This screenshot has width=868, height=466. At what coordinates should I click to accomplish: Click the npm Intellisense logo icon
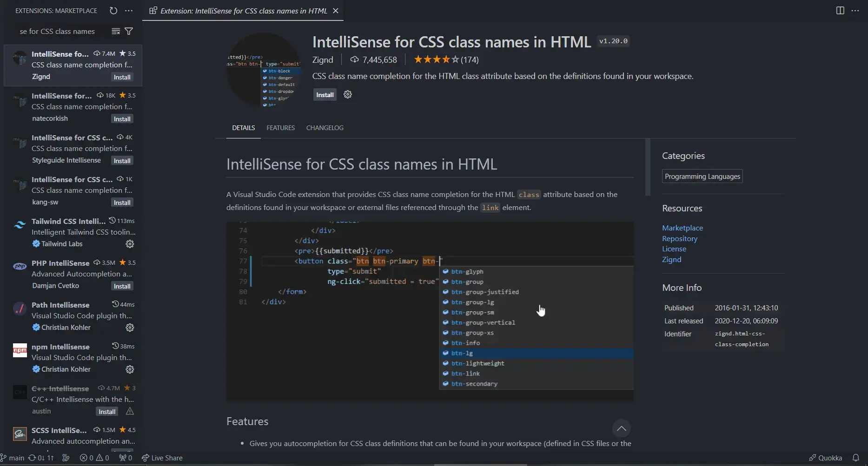20,350
